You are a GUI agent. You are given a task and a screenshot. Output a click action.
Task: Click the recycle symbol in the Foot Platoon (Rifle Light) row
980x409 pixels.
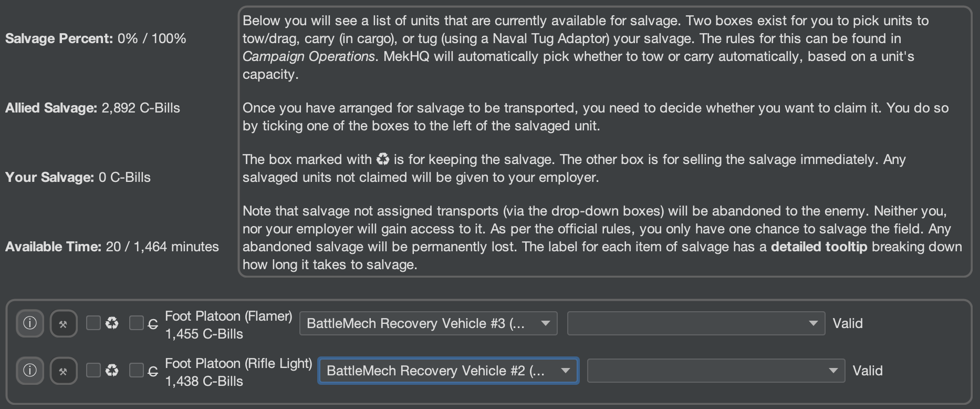coord(112,371)
